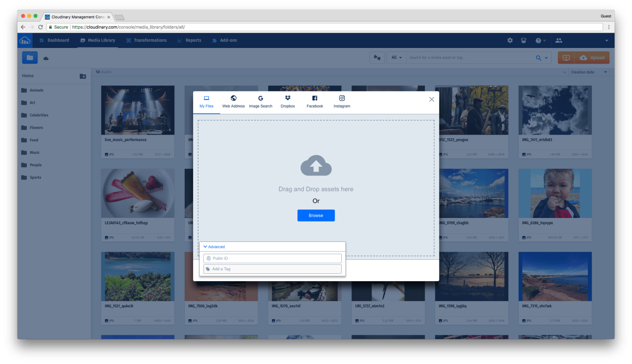The image size is (632, 364).
Task: Open the Creation date sort dropdown
Action: 589,72
